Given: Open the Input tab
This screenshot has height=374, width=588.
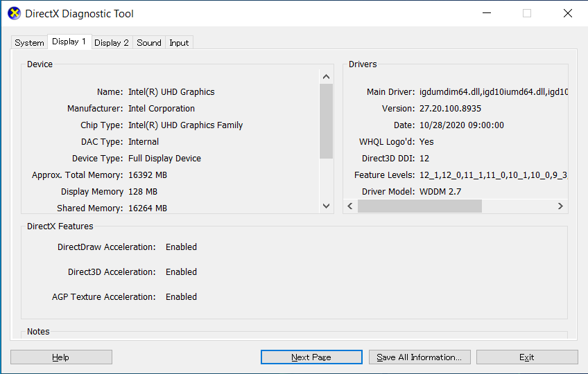Looking at the screenshot, I should pos(179,43).
